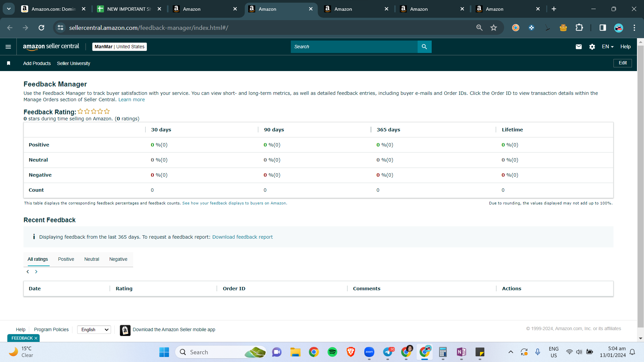Click the Lifetime column header
The height and width of the screenshot is (362, 644).
click(x=512, y=130)
